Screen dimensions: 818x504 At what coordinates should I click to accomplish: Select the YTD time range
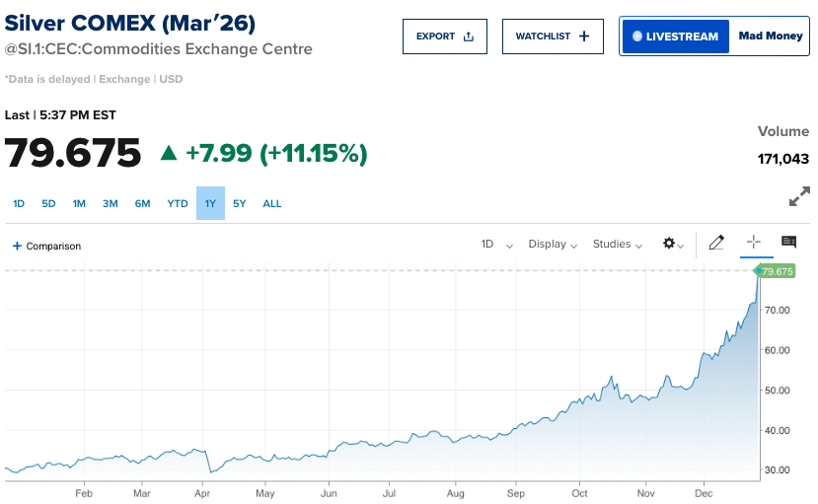point(178,204)
